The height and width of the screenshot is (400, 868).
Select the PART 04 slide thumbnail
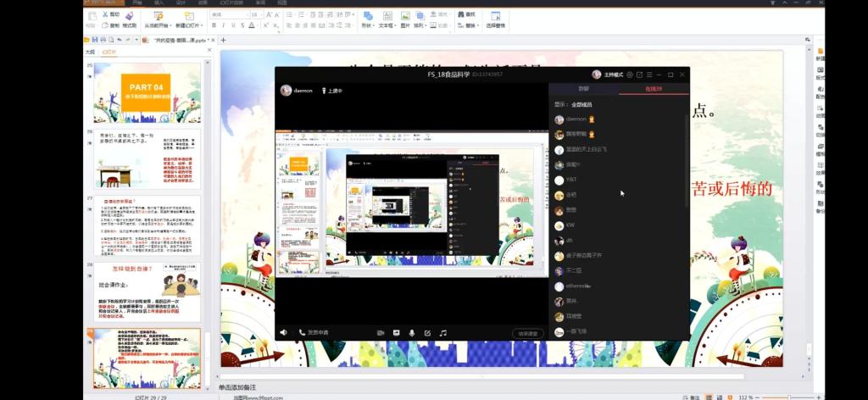[x=147, y=92]
